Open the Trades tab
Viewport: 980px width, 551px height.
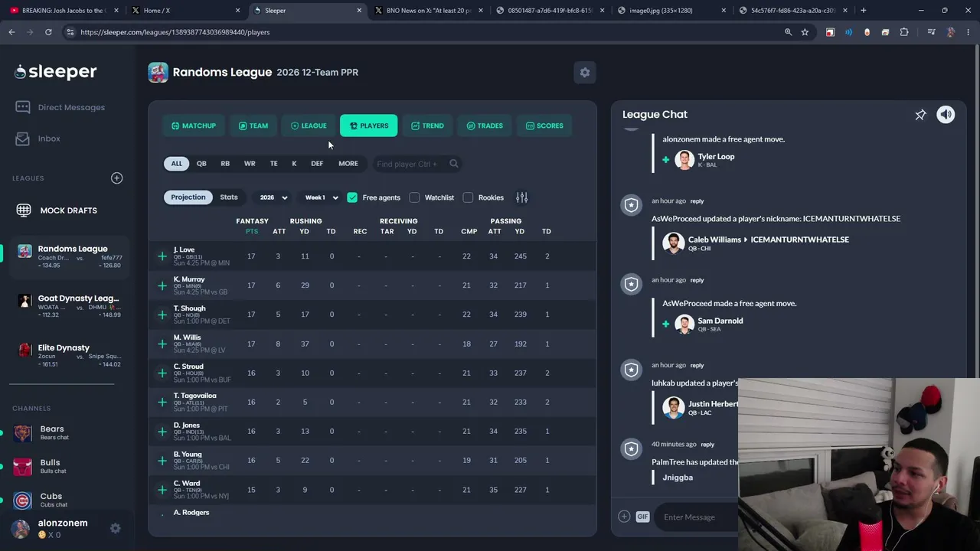pos(485,126)
